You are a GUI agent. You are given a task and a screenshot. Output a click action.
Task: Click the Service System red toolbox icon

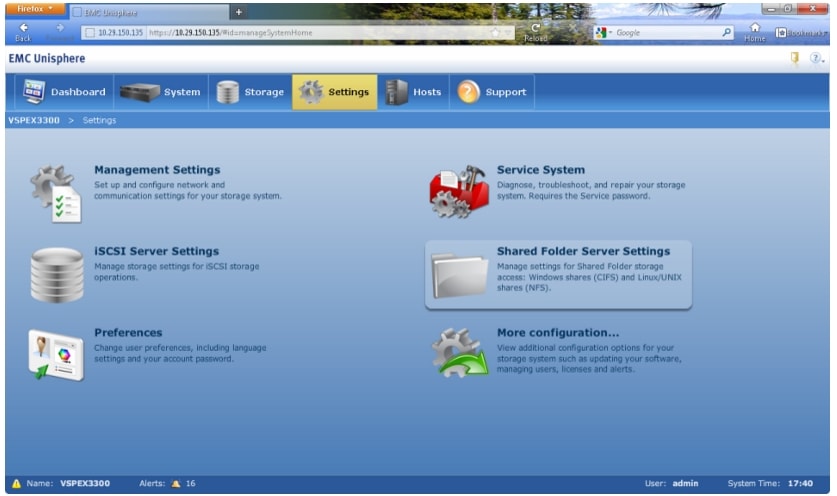[459, 191]
